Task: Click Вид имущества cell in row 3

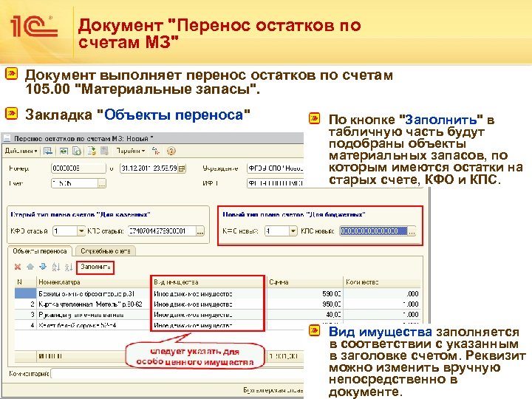Action: pyautogui.click(x=208, y=315)
